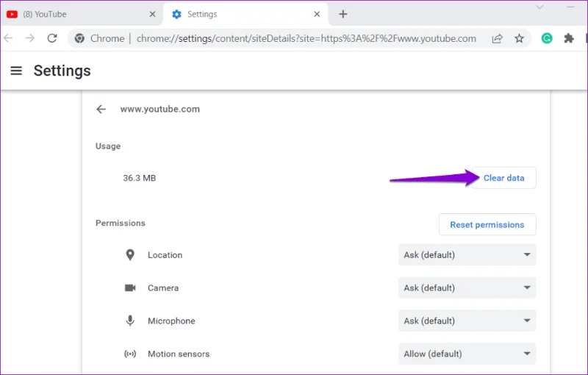Click the Settings page title
This screenshot has height=375, width=588.
(x=62, y=71)
